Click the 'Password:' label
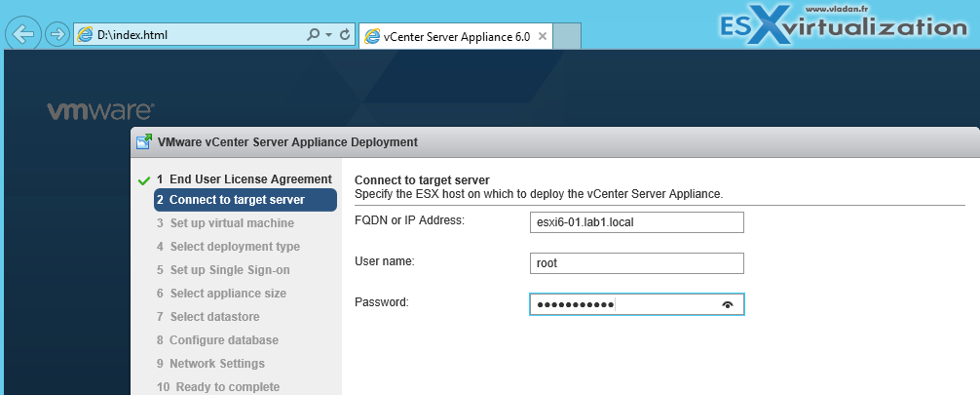 click(x=381, y=302)
